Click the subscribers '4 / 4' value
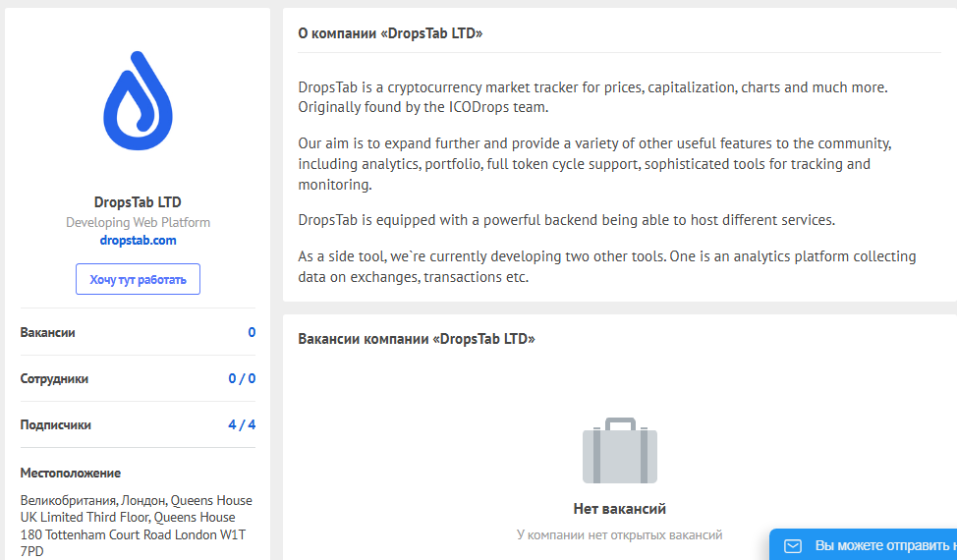This screenshot has height=560, width=957. (x=242, y=424)
